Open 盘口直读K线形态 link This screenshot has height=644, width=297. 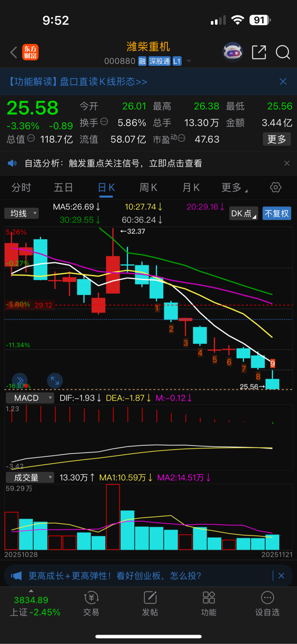tap(103, 82)
